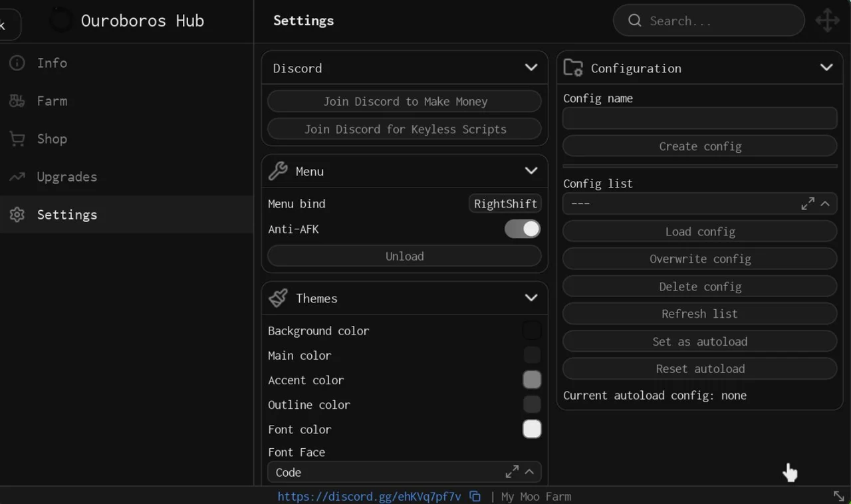The image size is (851, 504).
Task: Click the Settings page heading
Action: (x=303, y=21)
